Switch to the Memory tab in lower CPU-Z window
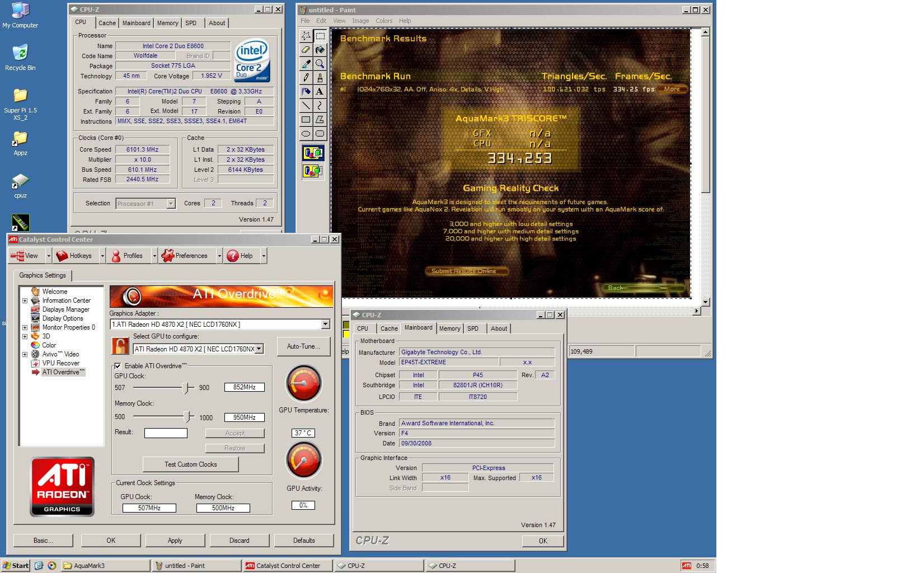 [449, 328]
